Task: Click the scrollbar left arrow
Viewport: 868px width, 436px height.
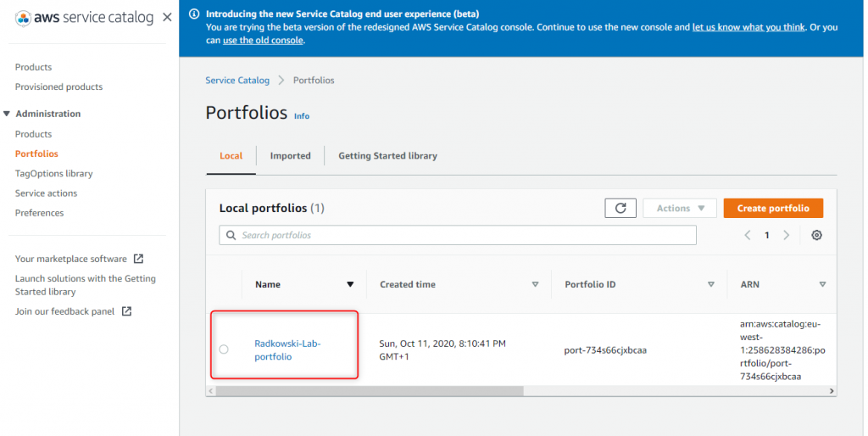Action: 210,391
